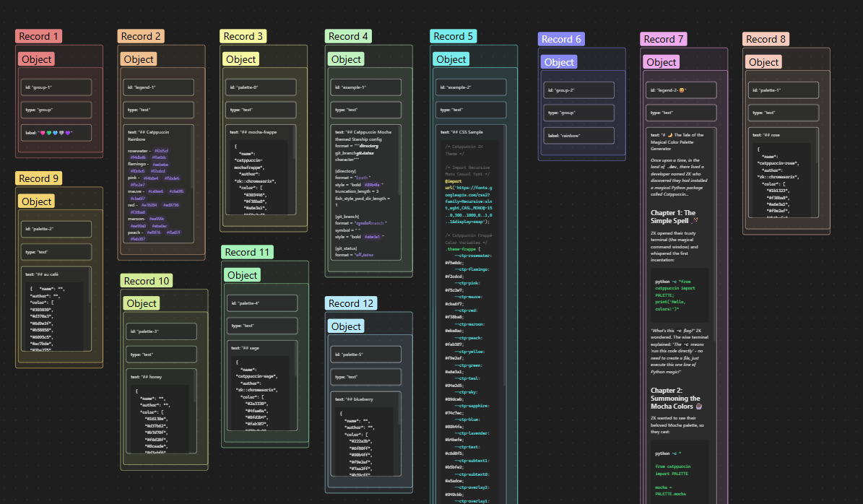The width and height of the screenshot is (863, 504).
Task: Click the hearts label field in Record 1
Action: (56, 133)
